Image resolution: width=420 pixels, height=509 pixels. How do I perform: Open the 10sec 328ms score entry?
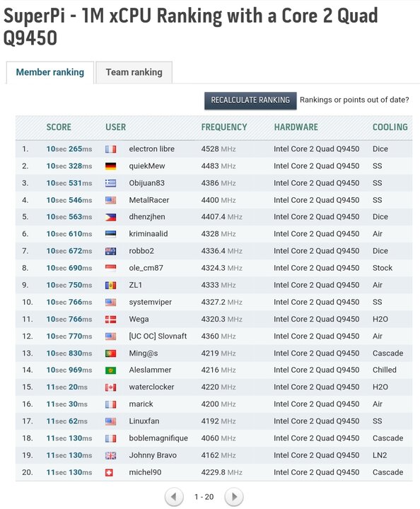pyautogui.click(x=69, y=166)
